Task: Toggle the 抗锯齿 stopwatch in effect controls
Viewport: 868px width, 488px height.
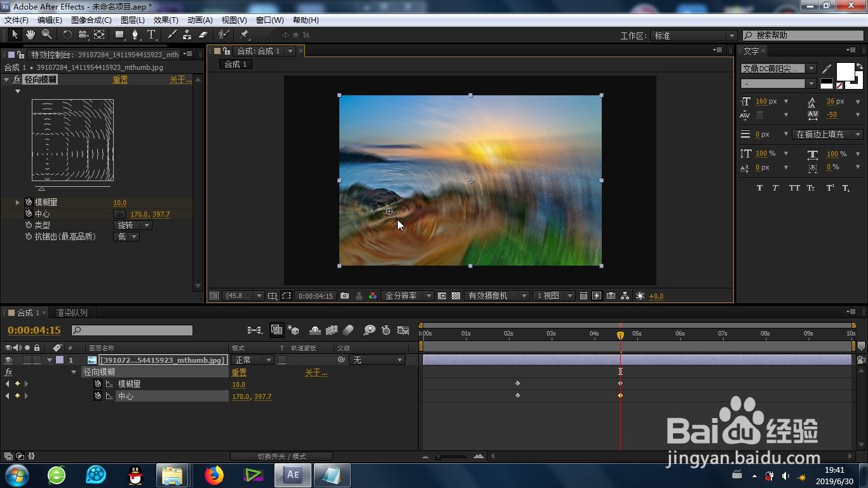Action: [x=29, y=237]
